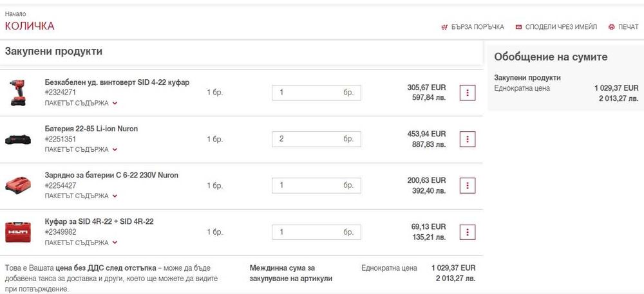
Task: Select item number #2324271
Action: [61, 93]
